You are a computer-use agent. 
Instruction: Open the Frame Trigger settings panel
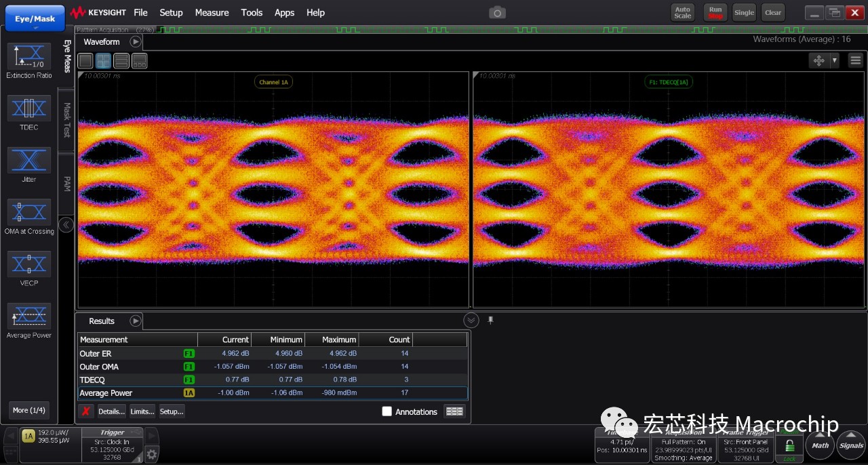coord(746,445)
